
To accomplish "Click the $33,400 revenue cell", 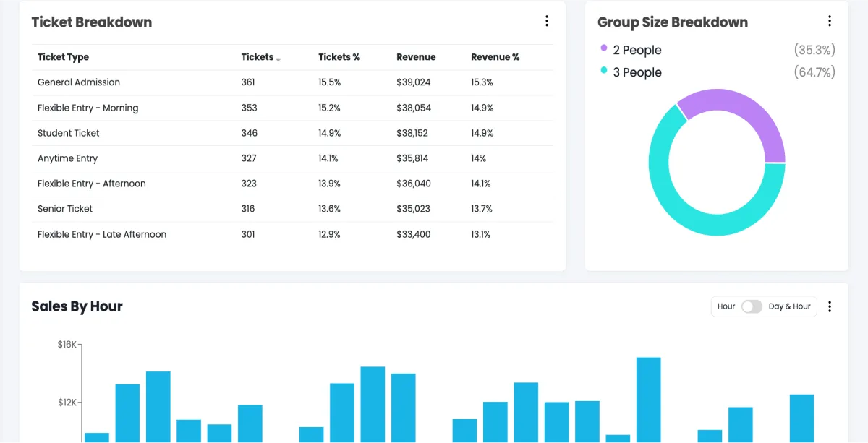I will (x=414, y=234).
